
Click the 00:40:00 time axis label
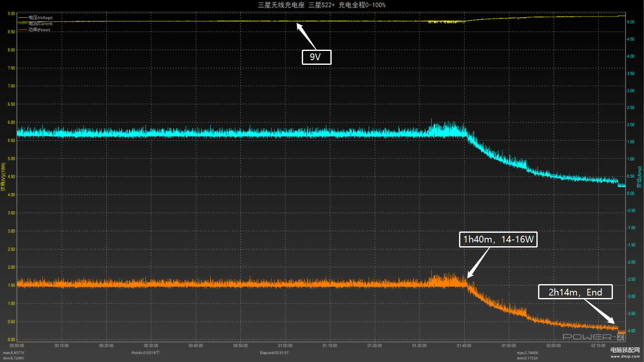195,346
